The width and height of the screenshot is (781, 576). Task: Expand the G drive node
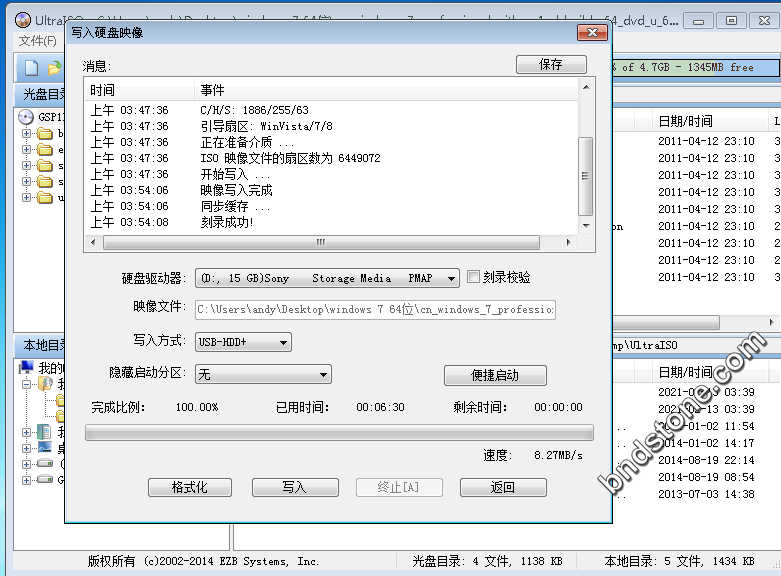tap(26, 480)
